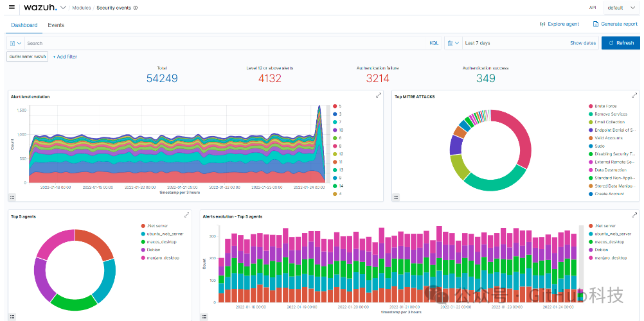Expand the Alert level evolution panel

(x=379, y=96)
